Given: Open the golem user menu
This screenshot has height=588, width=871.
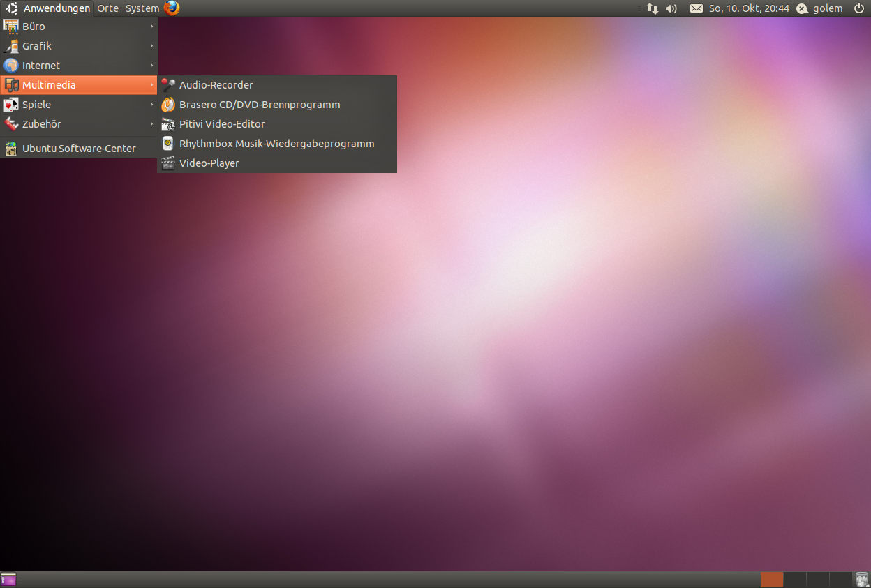Looking at the screenshot, I should click(828, 8).
